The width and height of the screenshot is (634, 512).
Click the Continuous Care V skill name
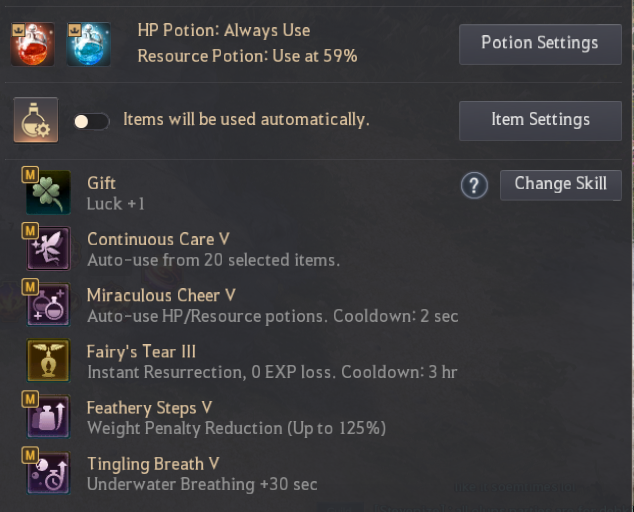point(158,239)
